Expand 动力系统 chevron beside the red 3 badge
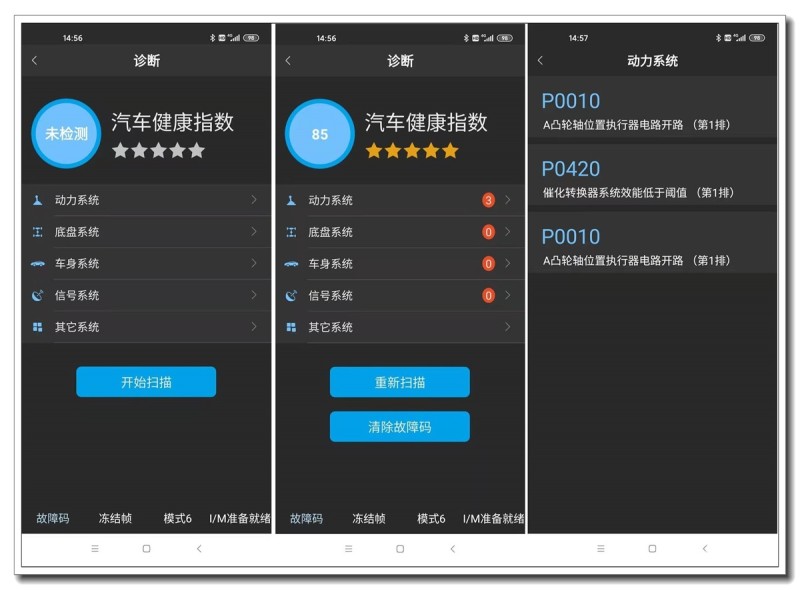This screenshot has width=800, height=590. pos(508,200)
